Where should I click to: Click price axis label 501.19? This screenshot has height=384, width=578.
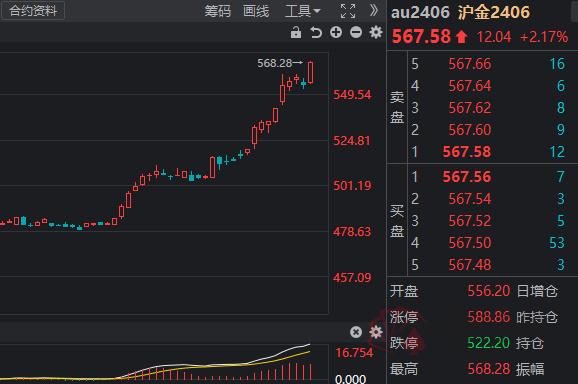click(352, 186)
